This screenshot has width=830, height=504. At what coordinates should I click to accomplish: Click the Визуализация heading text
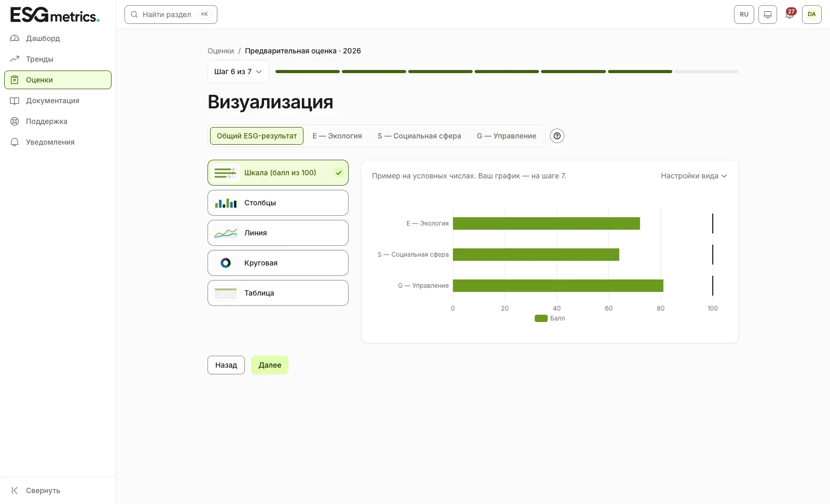270,102
